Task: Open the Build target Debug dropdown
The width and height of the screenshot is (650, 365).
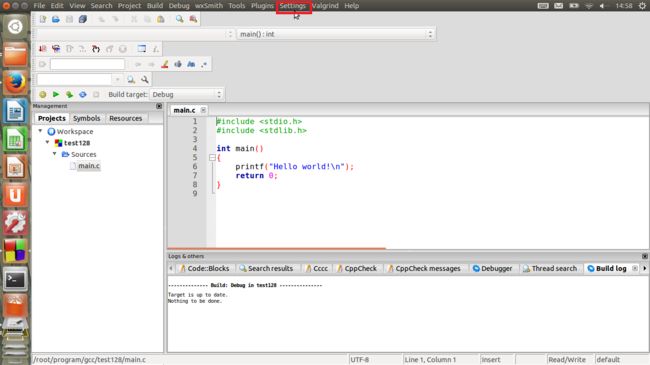Action: pos(186,95)
